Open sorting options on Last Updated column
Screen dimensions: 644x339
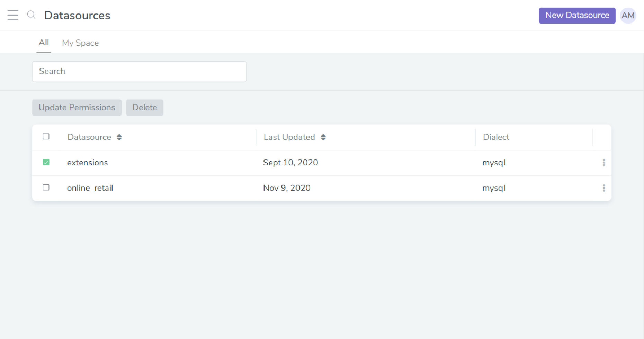coord(323,137)
